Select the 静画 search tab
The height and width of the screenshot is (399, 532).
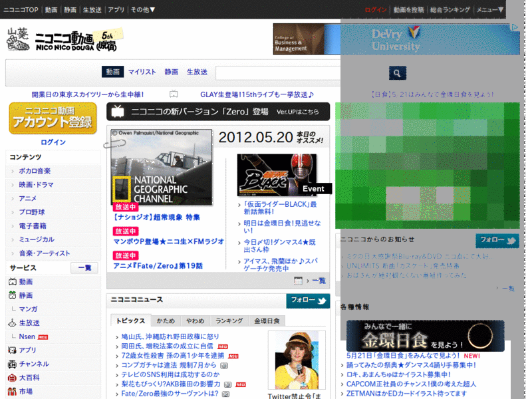point(172,72)
